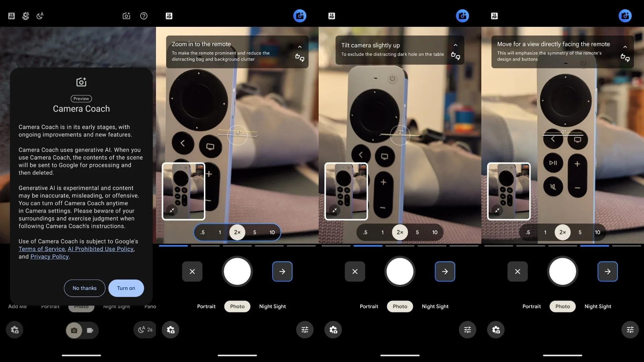Select Night Sight mode in third panel

[x=435, y=306]
